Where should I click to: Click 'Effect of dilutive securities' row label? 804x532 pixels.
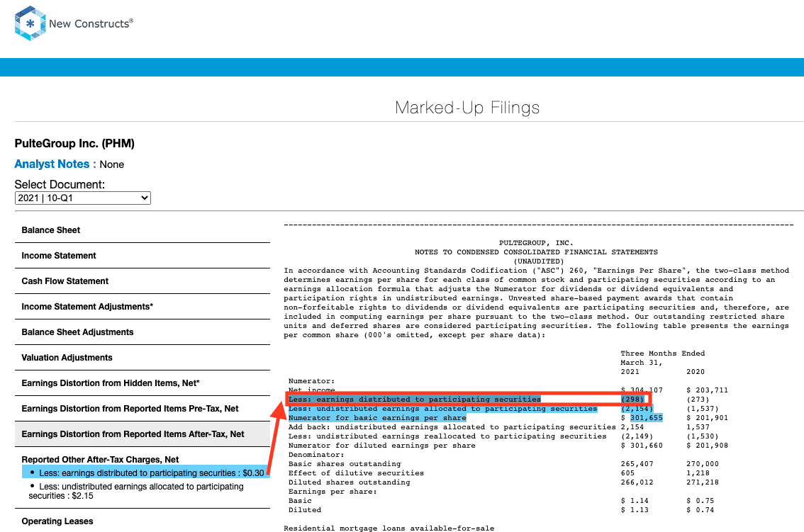[356, 473]
